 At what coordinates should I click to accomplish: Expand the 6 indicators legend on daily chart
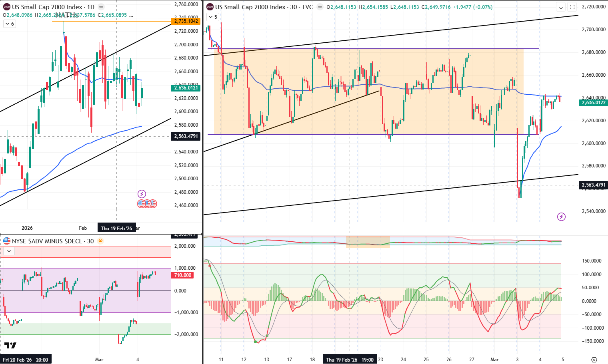(9, 24)
